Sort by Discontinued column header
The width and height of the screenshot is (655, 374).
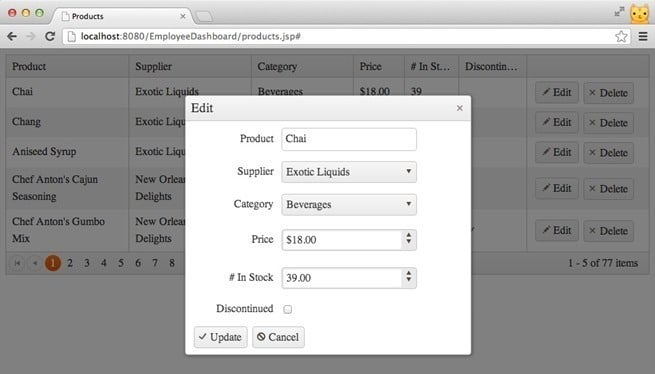[493, 66]
